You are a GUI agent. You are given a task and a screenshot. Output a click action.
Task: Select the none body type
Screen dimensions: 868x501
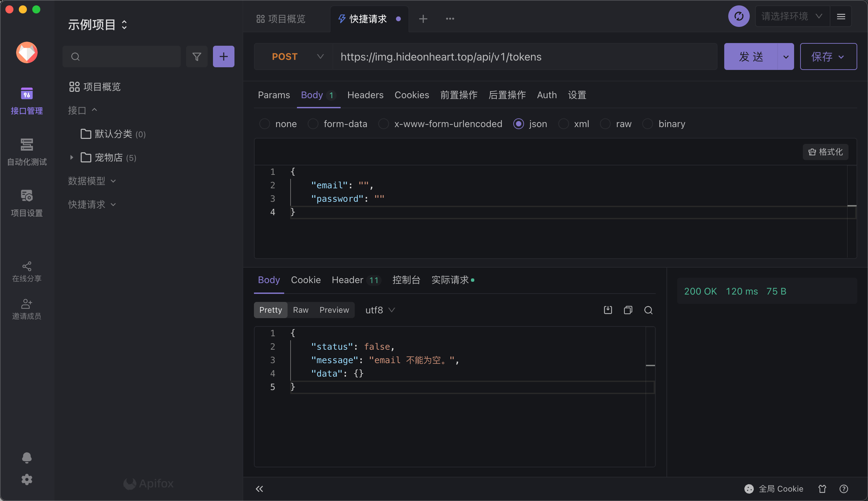tap(278, 124)
